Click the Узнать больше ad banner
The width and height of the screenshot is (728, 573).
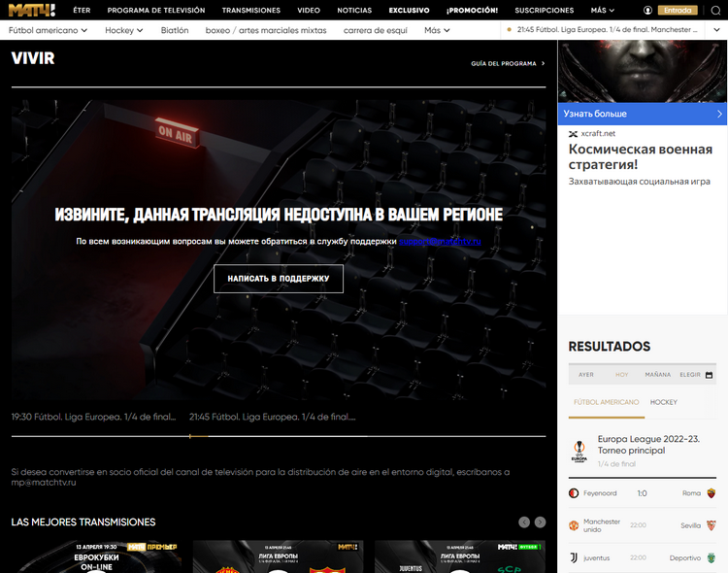643,114
